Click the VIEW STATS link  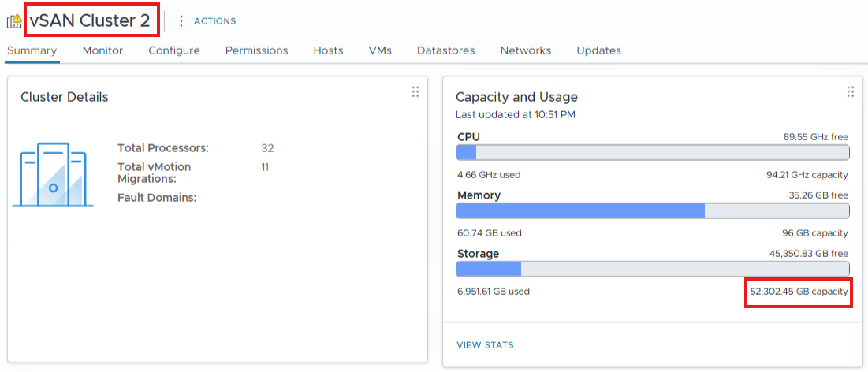tap(485, 345)
